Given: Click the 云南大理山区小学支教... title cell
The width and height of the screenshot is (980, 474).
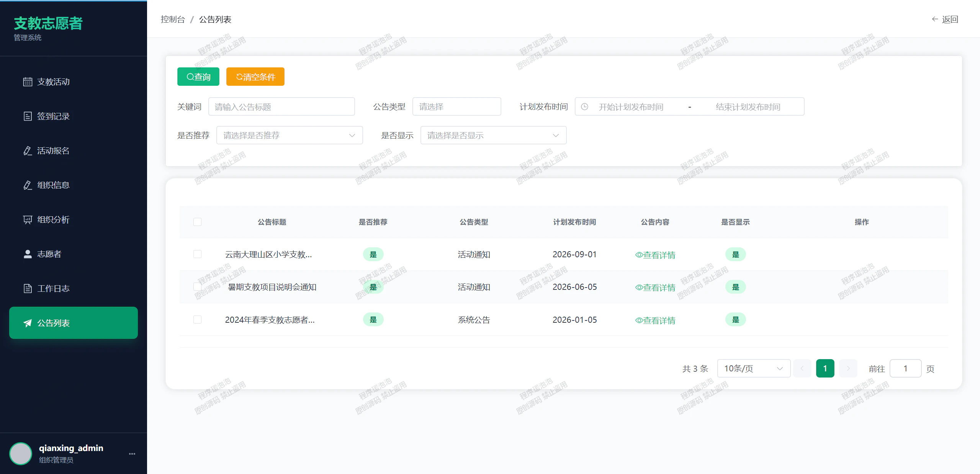Looking at the screenshot, I should (x=268, y=255).
